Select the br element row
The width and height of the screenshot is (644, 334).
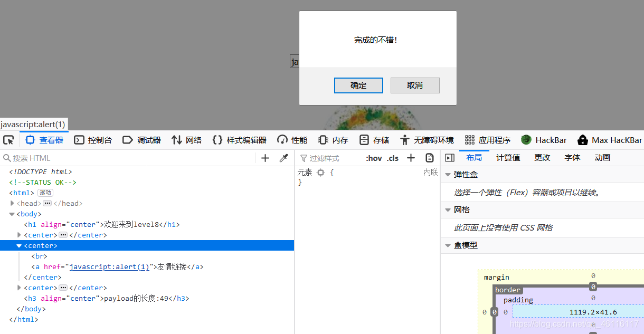coord(147,256)
